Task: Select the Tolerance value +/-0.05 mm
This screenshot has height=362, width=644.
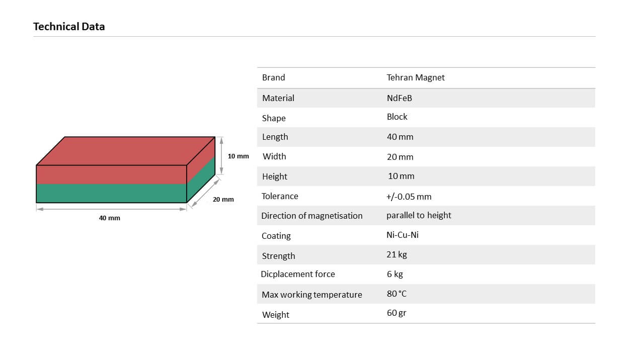Action: point(409,197)
